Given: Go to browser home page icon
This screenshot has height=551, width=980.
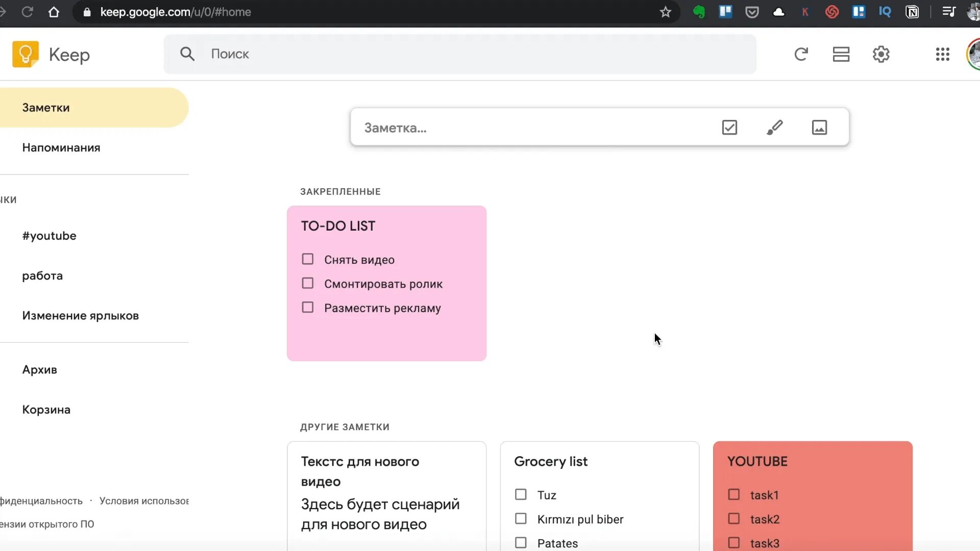Looking at the screenshot, I should pyautogui.click(x=54, y=12).
